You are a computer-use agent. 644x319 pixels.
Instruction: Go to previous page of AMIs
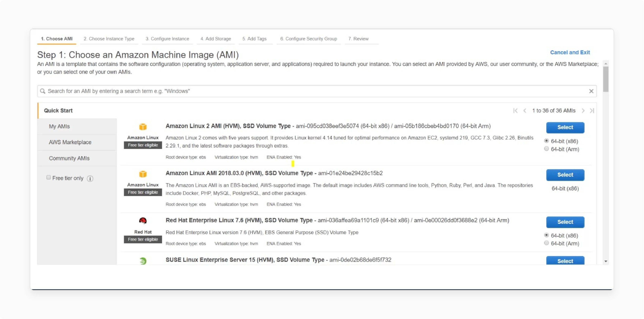(525, 111)
